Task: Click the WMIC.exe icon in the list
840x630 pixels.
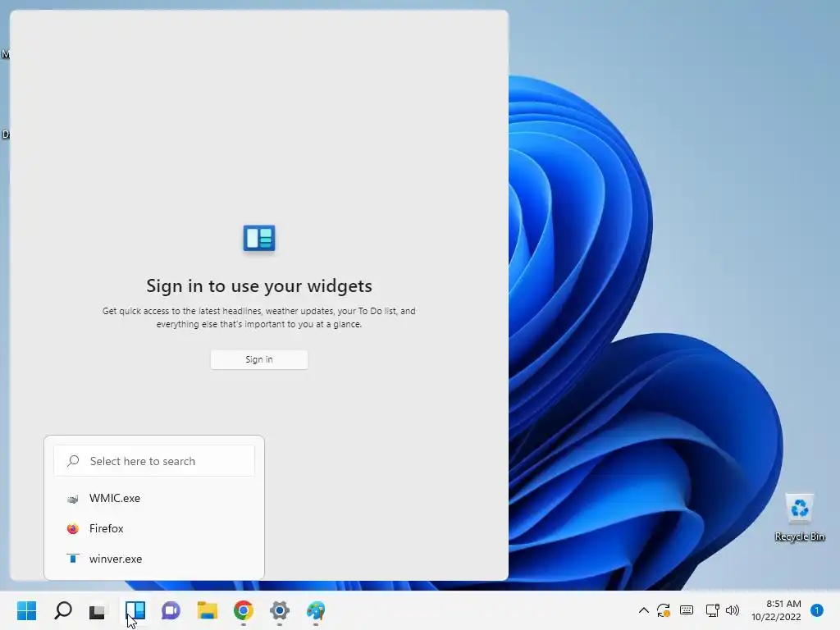Action: [73, 499]
